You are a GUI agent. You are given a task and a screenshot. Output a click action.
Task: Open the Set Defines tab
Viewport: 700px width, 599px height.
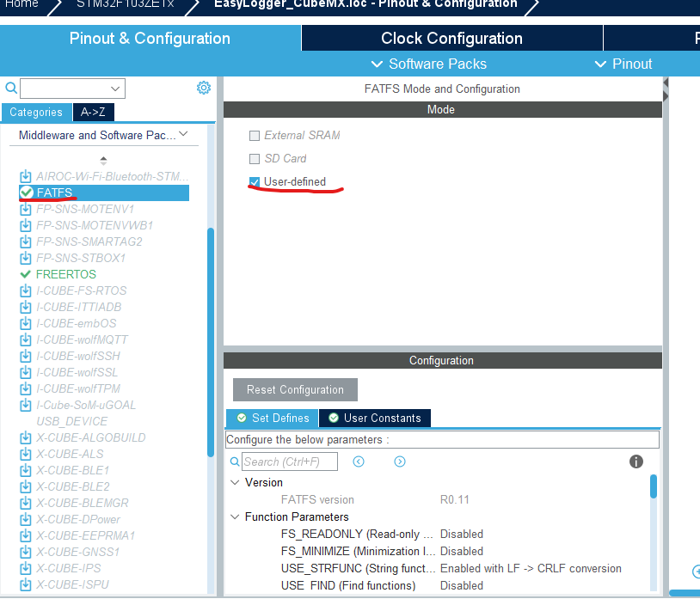tap(273, 418)
